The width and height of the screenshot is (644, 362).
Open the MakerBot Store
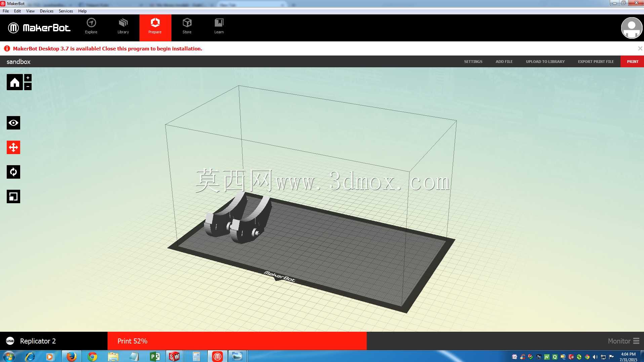click(x=187, y=27)
